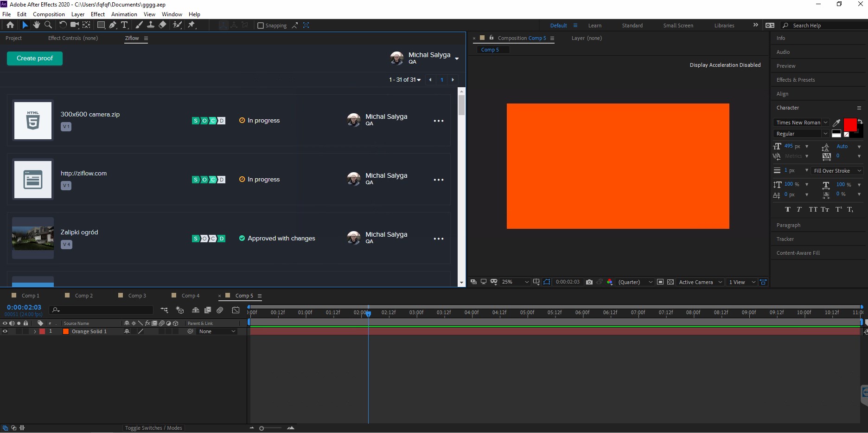Hide the Orange Solid 1 layer
This screenshot has width=868, height=433.
pyautogui.click(x=5, y=331)
